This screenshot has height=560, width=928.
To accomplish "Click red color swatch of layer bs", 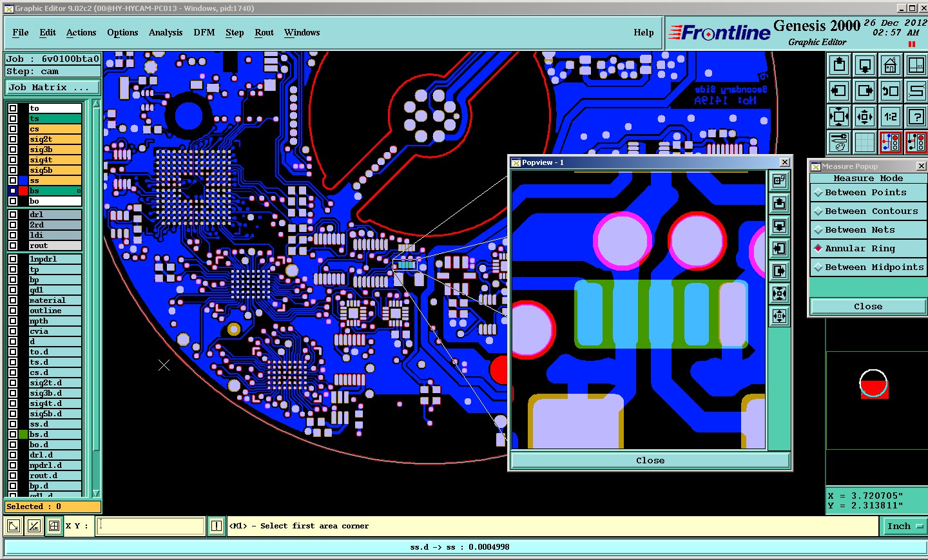I will (x=24, y=191).
